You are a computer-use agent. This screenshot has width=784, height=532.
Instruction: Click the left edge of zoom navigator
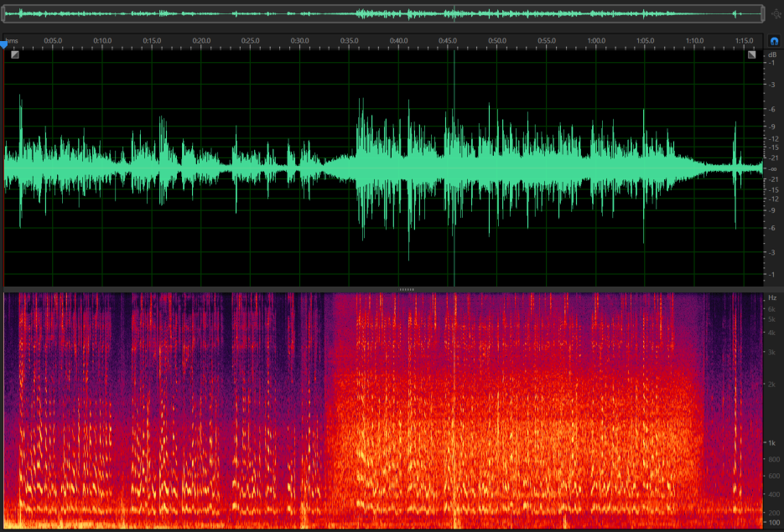6,14
